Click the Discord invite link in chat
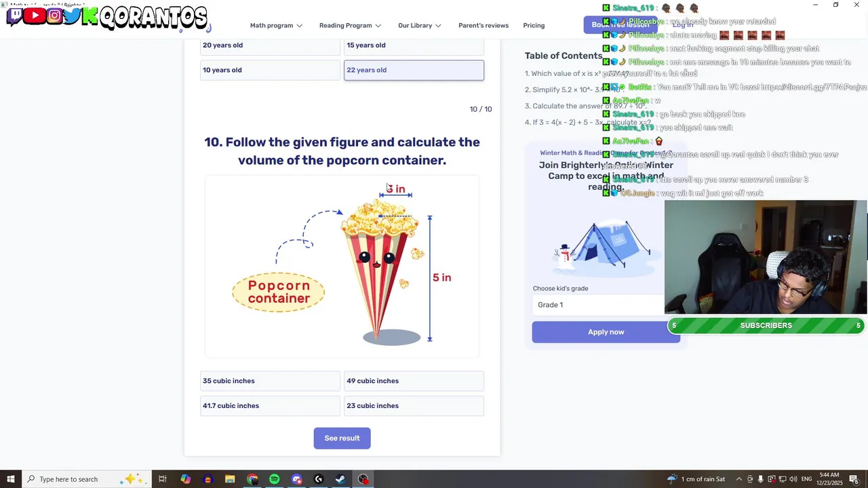The width and height of the screenshot is (868, 488). coord(813,87)
